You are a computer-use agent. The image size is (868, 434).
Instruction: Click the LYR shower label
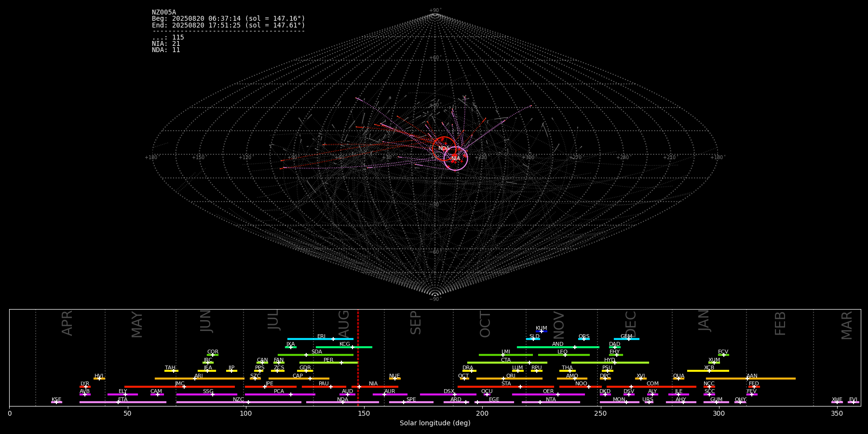click(x=85, y=384)
